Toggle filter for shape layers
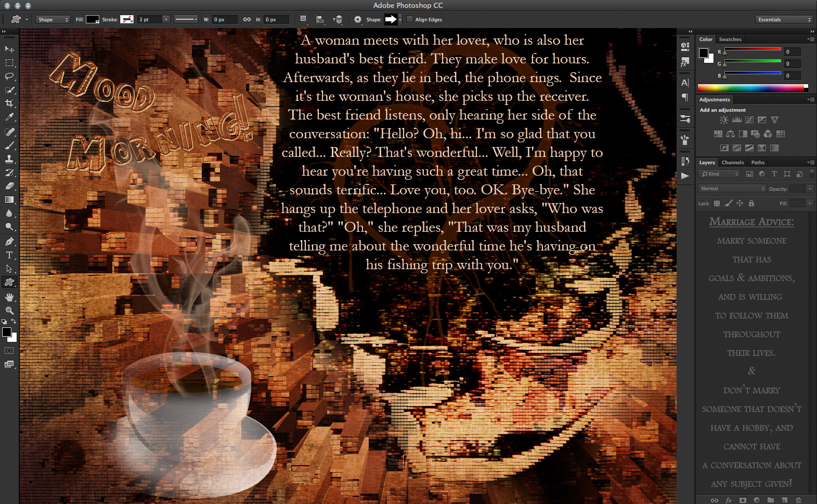 [787, 174]
